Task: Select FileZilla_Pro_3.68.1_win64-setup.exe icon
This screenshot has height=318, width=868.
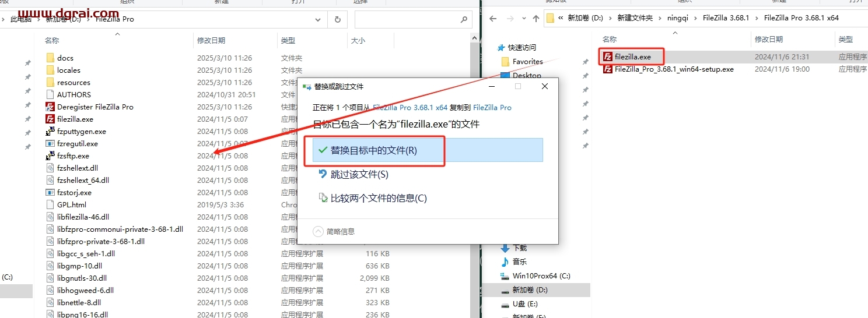Action: (608, 69)
